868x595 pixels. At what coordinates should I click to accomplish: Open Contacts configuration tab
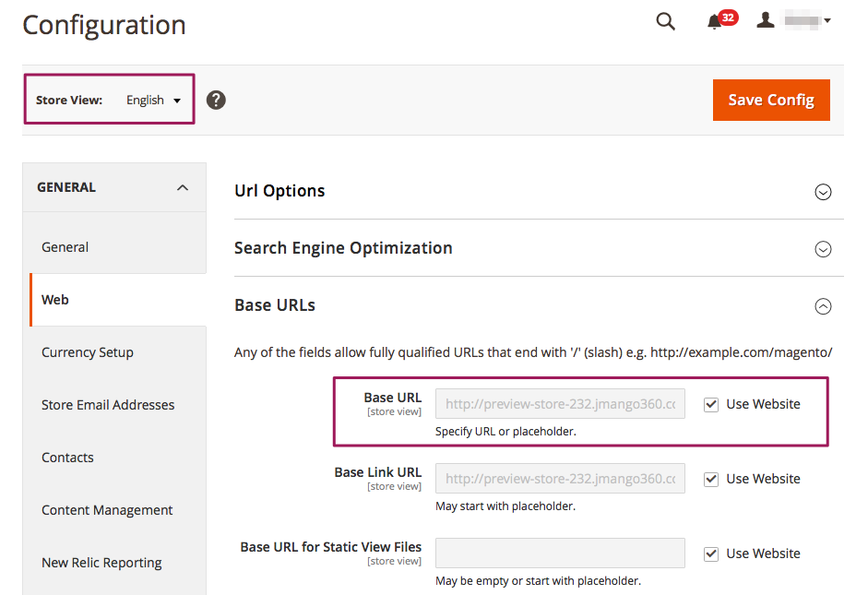(x=67, y=458)
